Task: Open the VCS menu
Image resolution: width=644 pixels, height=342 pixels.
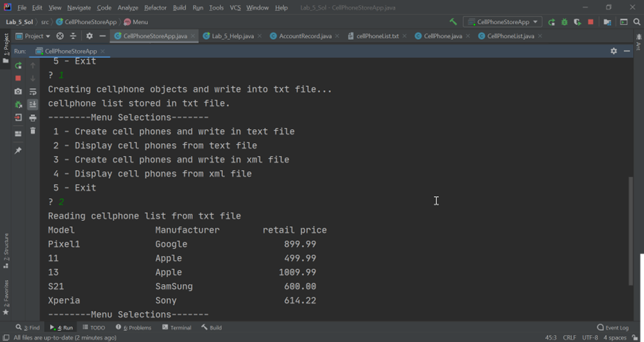Action: pyautogui.click(x=235, y=8)
